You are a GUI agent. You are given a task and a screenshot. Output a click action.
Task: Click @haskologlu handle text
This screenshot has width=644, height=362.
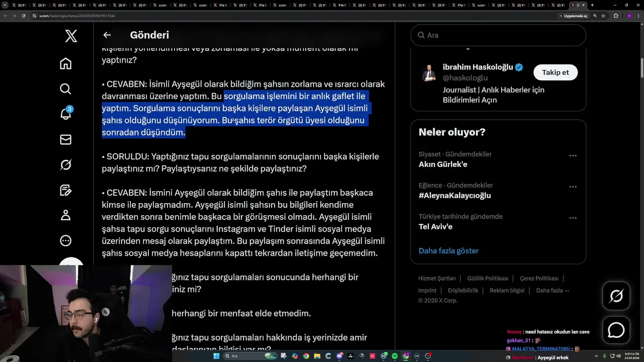pyautogui.click(x=465, y=78)
